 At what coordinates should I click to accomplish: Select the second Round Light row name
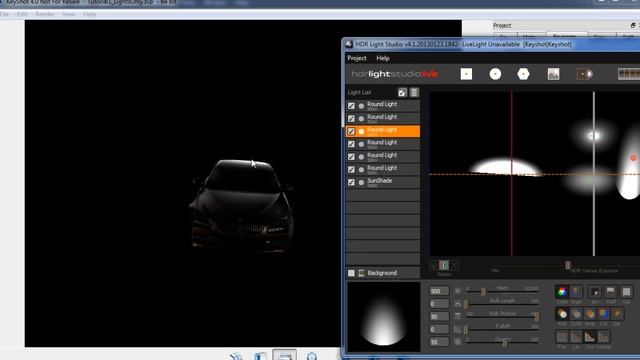[382, 117]
